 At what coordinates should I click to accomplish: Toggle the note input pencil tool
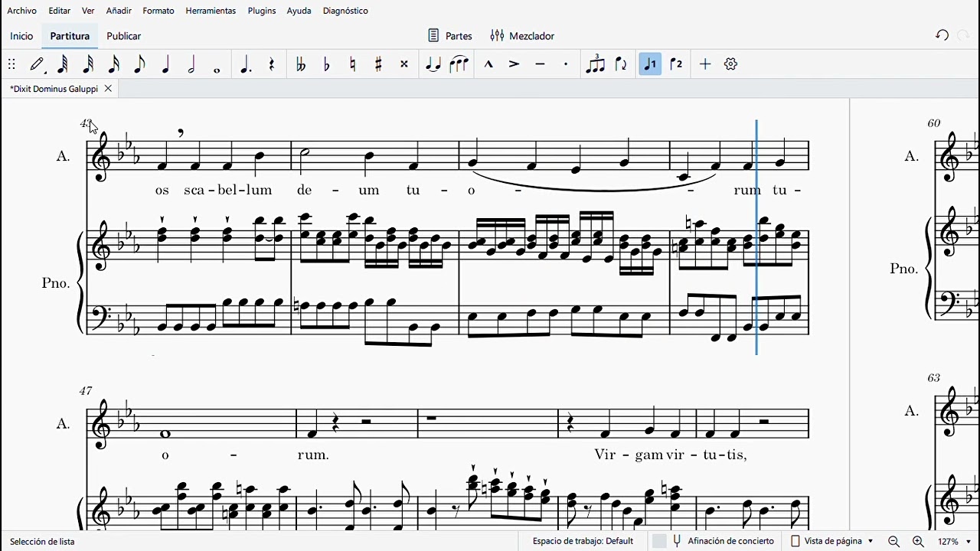point(38,64)
